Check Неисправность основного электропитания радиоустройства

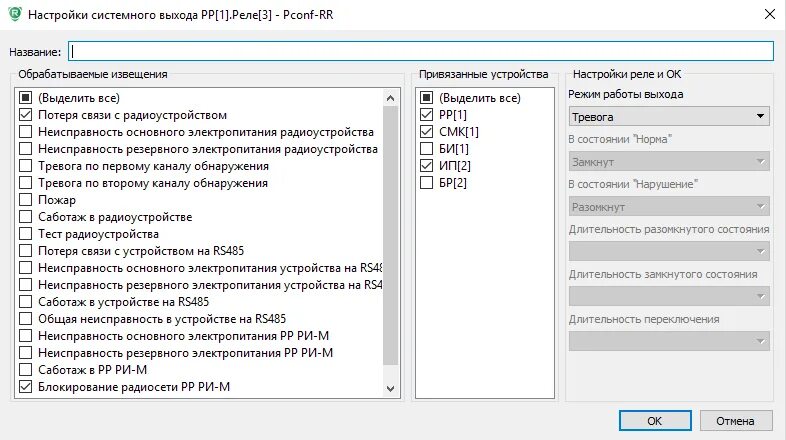(26, 131)
